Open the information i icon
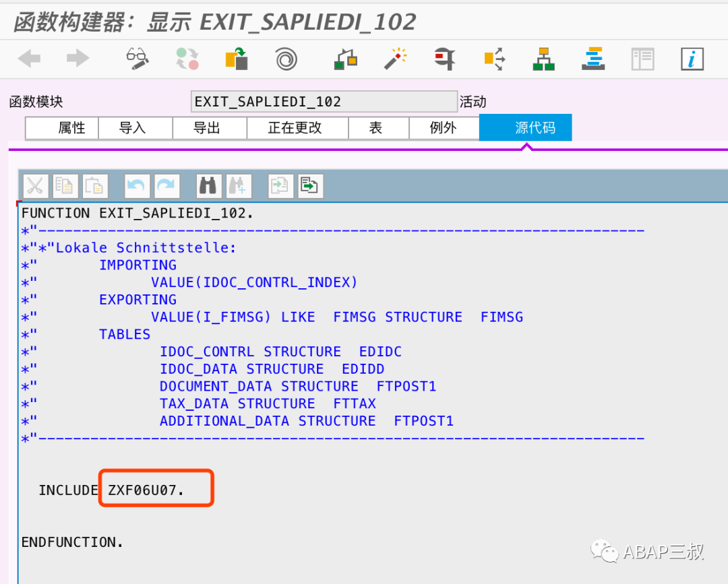 692,59
